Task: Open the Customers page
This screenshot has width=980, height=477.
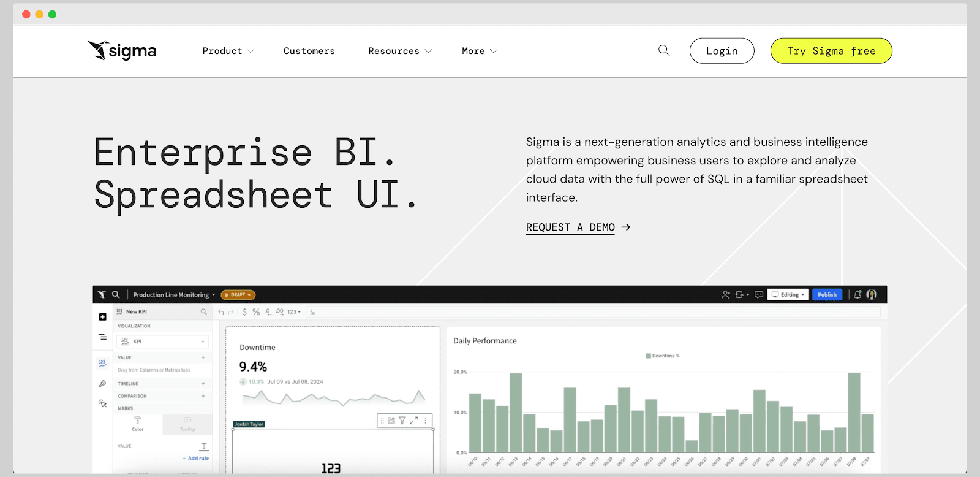Action: coord(309,51)
